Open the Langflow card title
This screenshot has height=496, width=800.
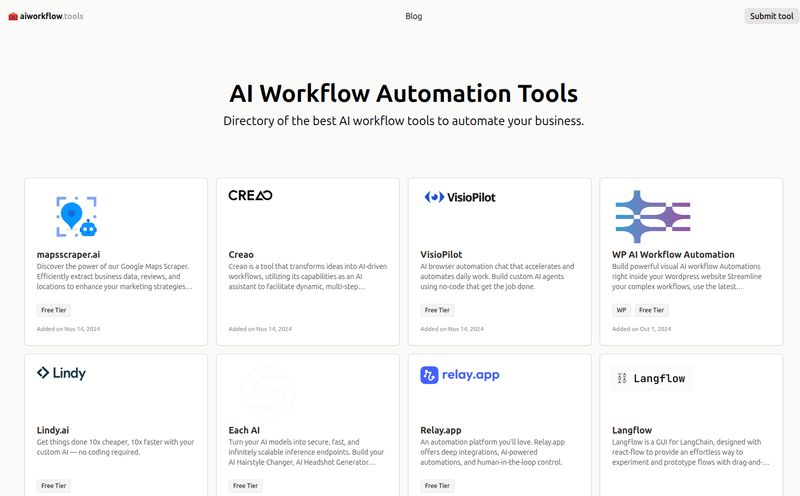point(632,430)
